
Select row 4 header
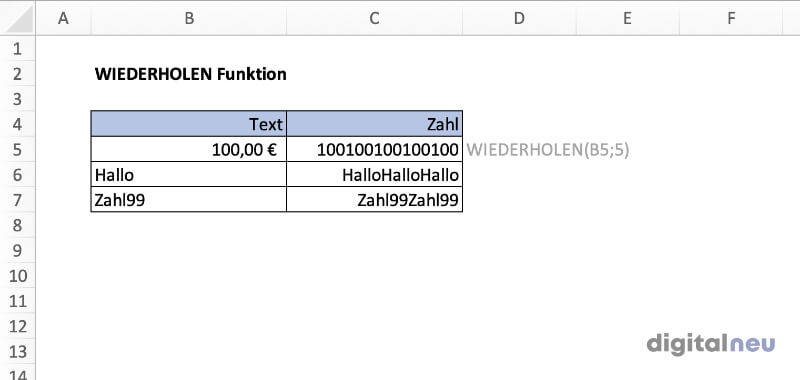pos(18,124)
